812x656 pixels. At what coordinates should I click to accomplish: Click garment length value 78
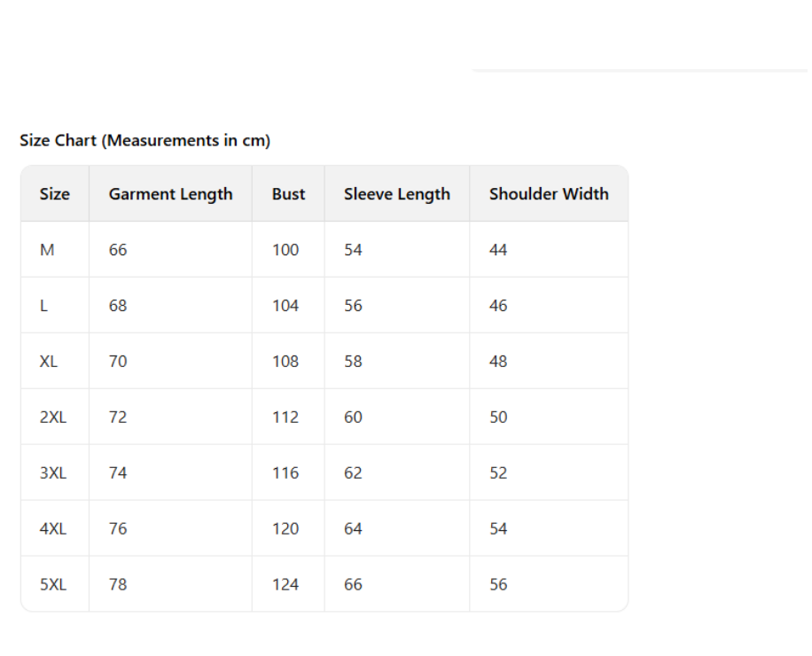pos(118,585)
